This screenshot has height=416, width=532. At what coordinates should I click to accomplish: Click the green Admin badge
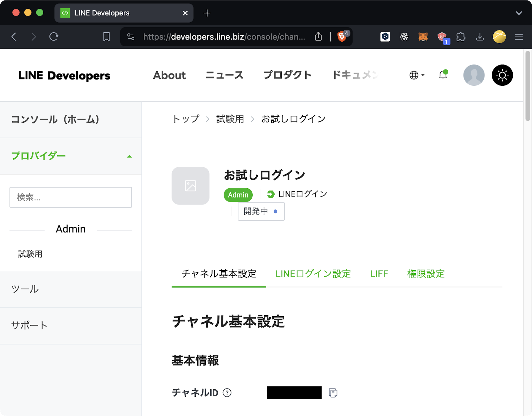(238, 195)
